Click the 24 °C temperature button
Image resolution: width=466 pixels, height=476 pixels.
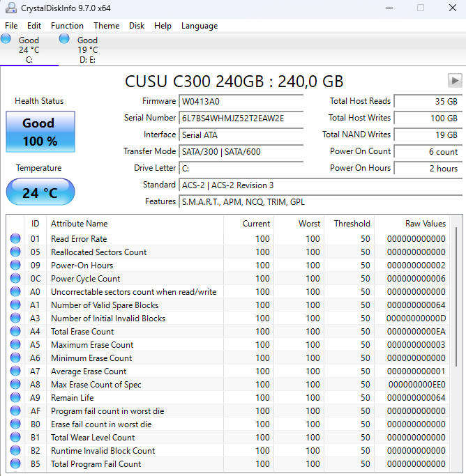pyautogui.click(x=40, y=192)
